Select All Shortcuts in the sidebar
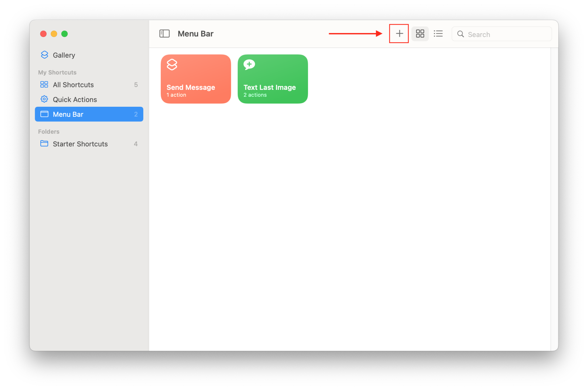Screen dimensions: 588x390 [x=73, y=84]
